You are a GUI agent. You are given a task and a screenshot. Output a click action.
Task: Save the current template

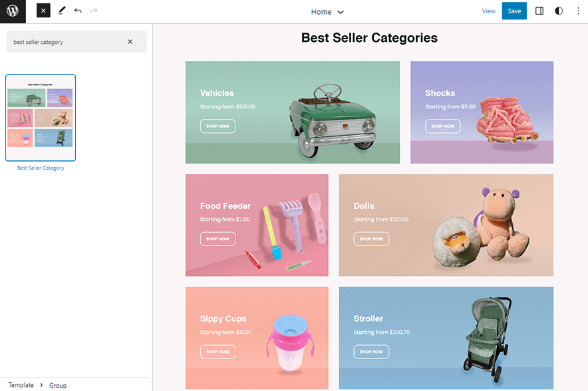514,11
